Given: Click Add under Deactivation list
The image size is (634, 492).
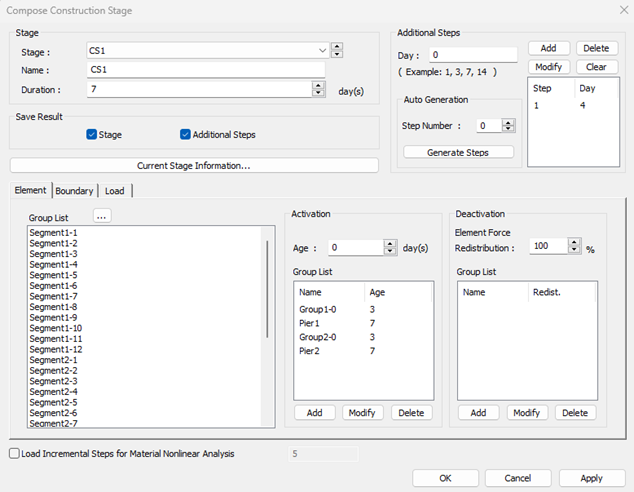Looking at the screenshot, I should click(x=478, y=413).
